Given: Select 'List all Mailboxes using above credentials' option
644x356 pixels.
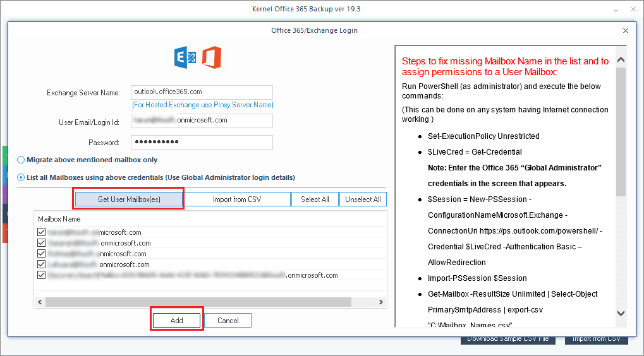Looking at the screenshot, I should (x=156, y=177).
